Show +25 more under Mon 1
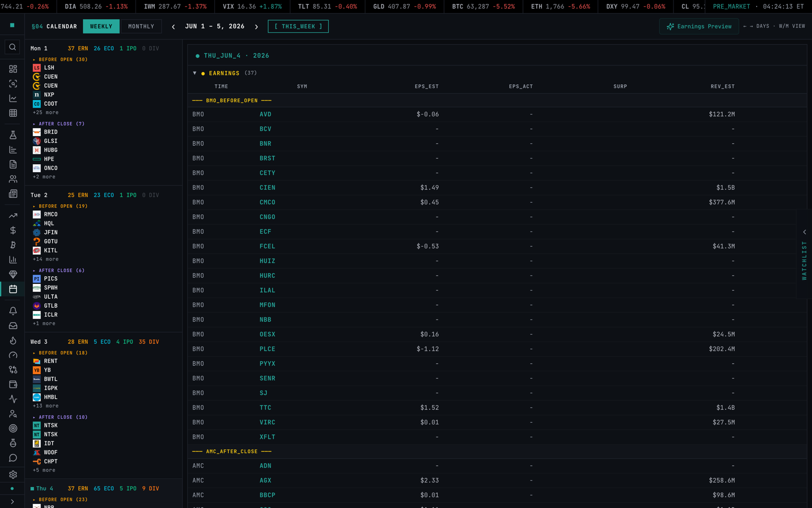The image size is (812, 508). click(46, 113)
